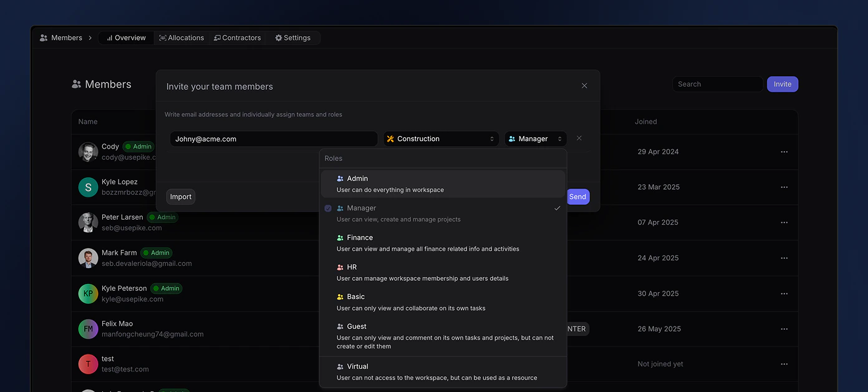868x392 pixels.
Task: Open the Manager role dropdown
Action: pos(536,139)
